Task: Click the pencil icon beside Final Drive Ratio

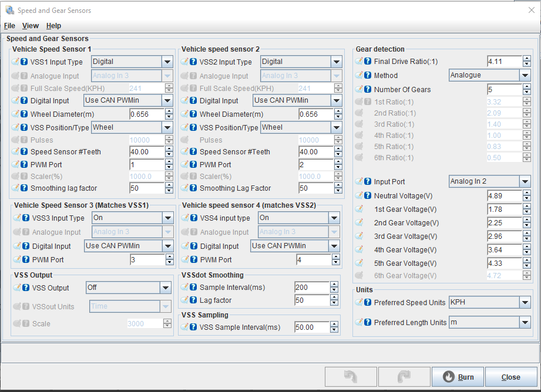Action: (359, 62)
